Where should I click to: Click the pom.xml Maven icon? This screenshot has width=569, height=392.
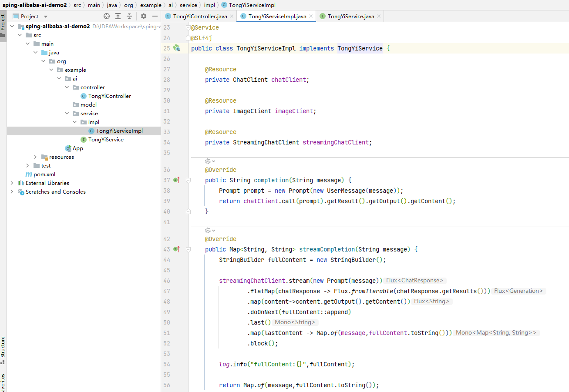point(29,174)
